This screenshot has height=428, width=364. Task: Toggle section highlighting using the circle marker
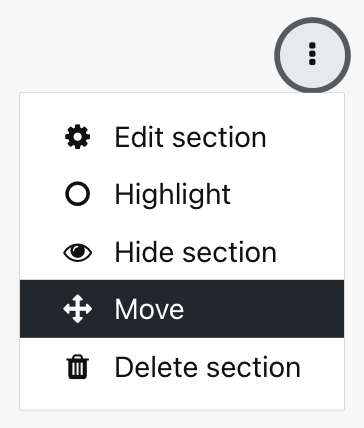tap(77, 194)
